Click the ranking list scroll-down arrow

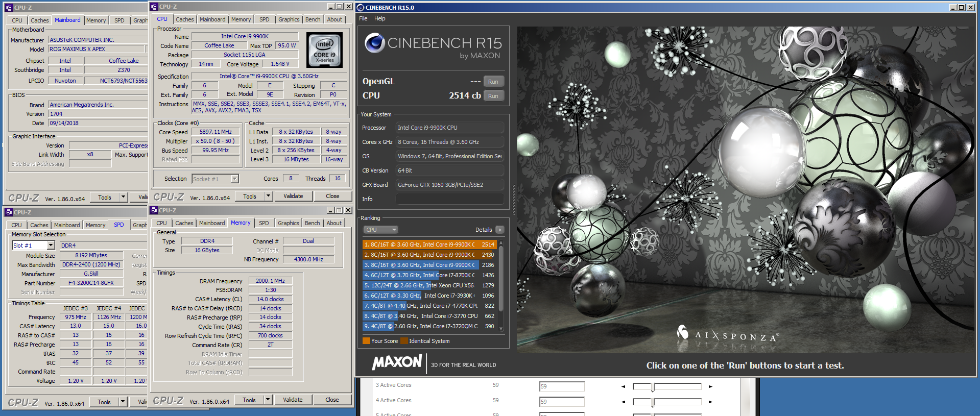[x=501, y=329]
